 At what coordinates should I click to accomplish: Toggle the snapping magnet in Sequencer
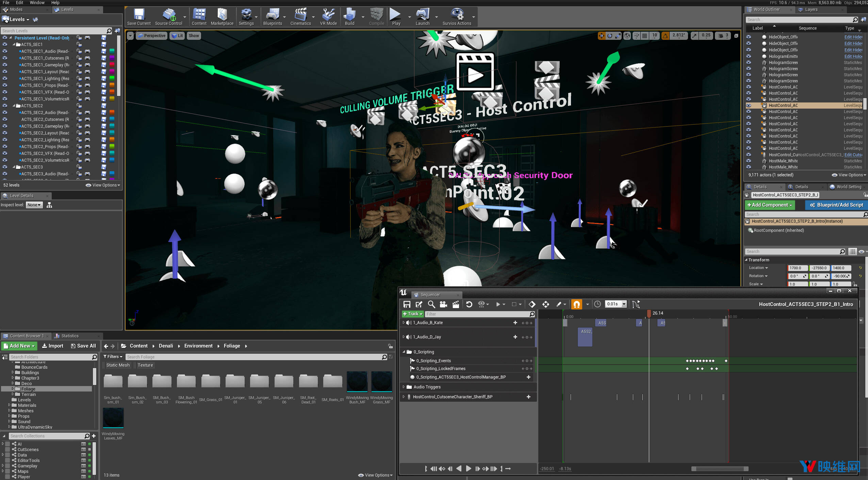tap(576, 304)
